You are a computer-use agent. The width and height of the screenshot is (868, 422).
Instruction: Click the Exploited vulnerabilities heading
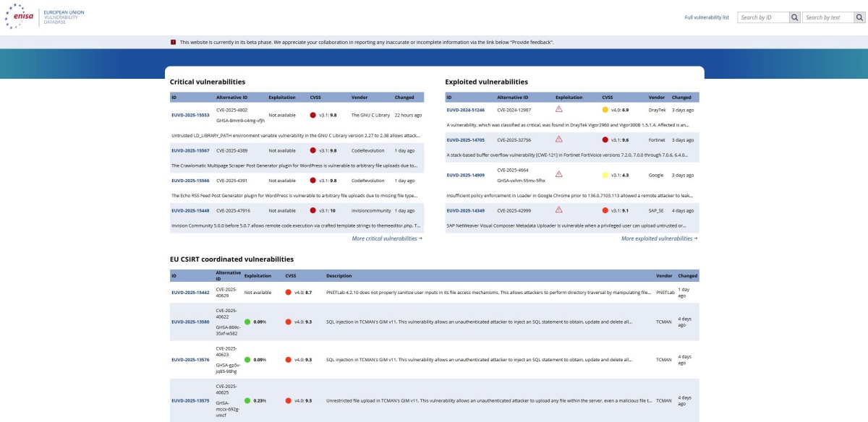point(487,82)
